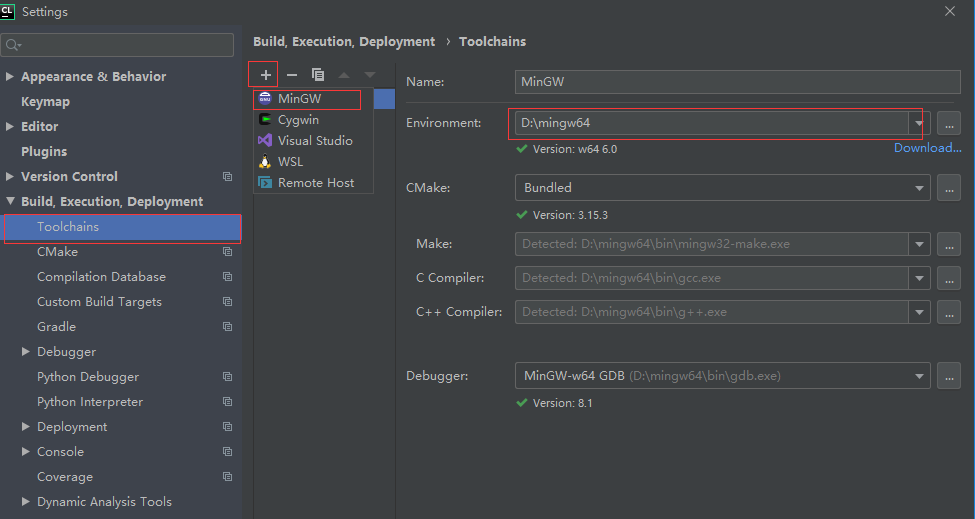Screen dimensions: 975x519
Task: Open the Debugger MinGW-w64 GDB dropdown
Action: coord(723,376)
